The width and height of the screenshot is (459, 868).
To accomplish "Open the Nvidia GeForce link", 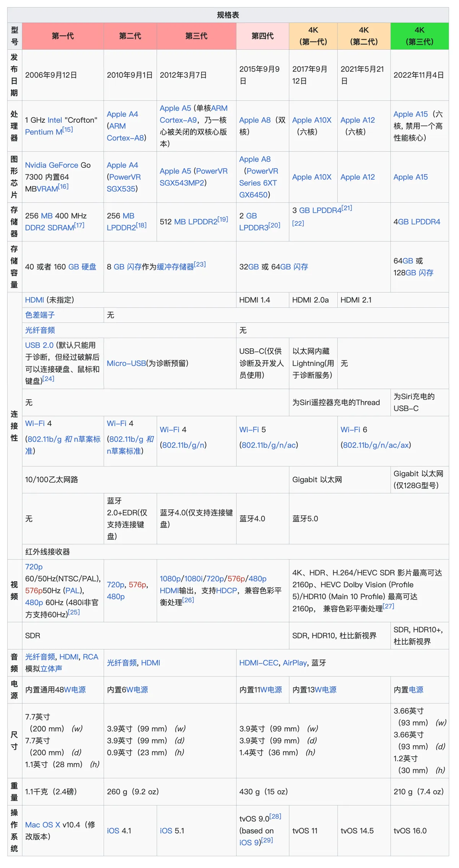I will tap(52, 165).
